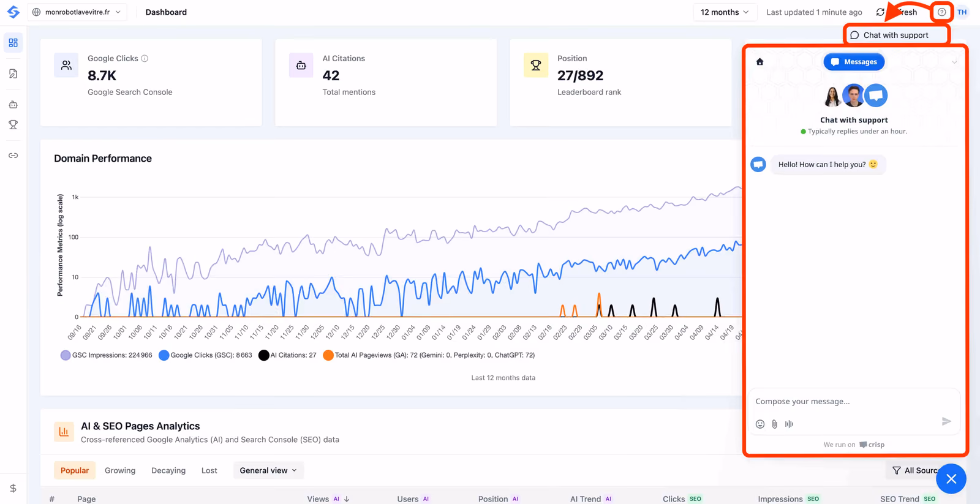The width and height of the screenshot is (980, 504).
Task: Select the Decaying tab
Action: [168, 470]
